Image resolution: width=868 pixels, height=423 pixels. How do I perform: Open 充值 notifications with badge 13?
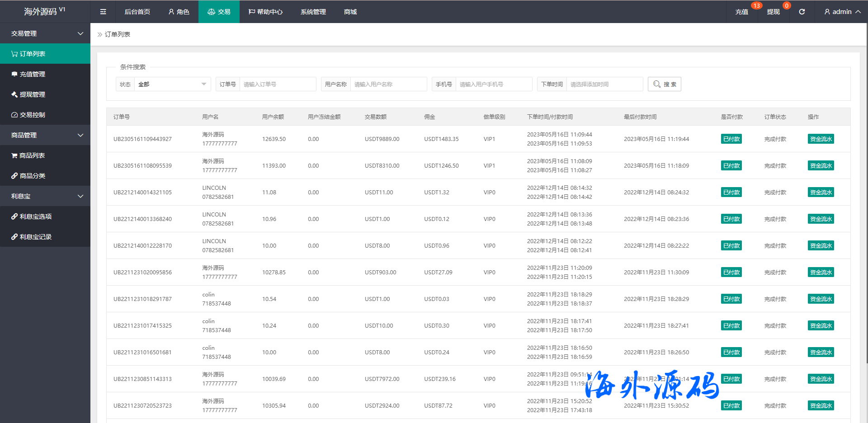coord(741,12)
